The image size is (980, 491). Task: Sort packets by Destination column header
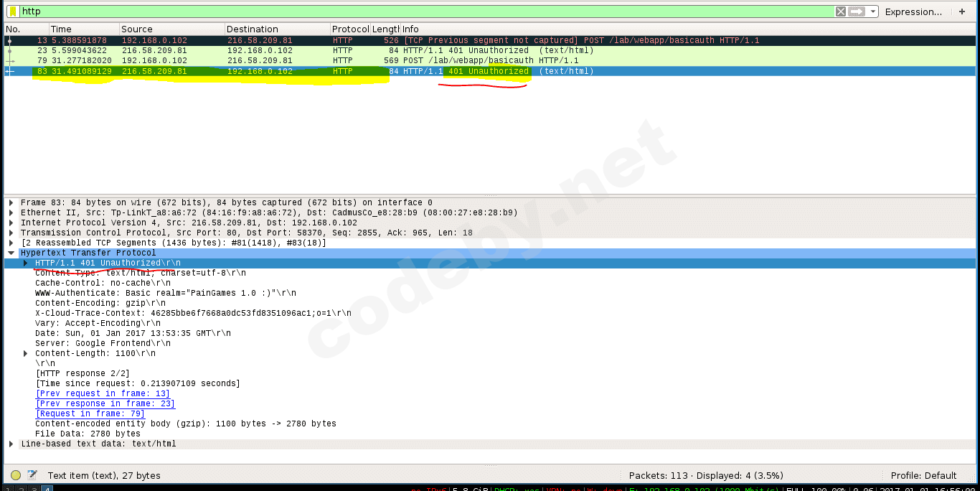coord(277,29)
